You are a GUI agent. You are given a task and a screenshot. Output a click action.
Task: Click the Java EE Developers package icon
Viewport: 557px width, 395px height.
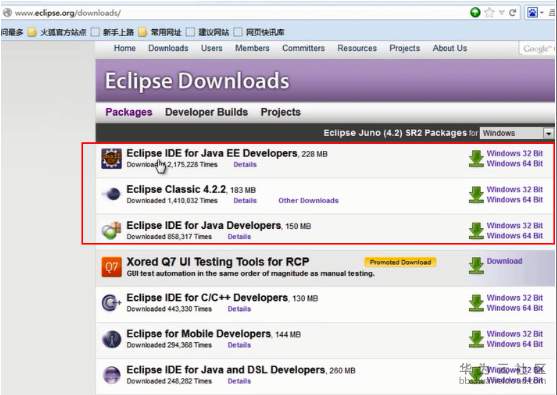point(111,158)
